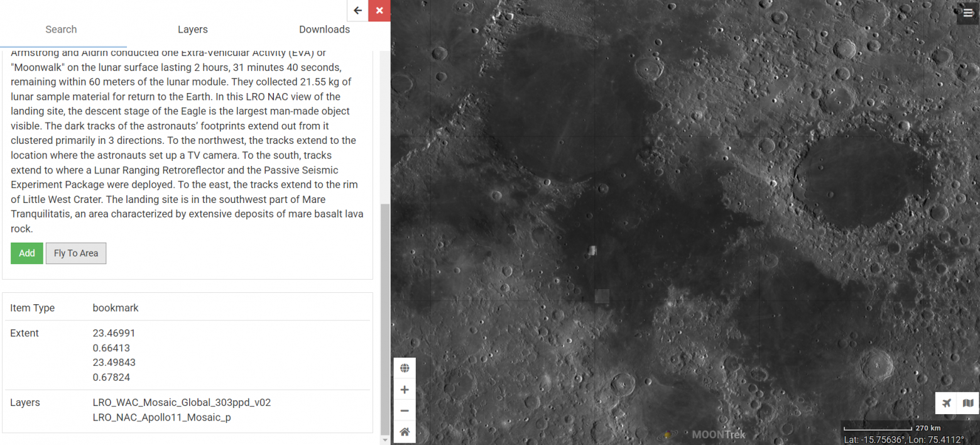The height and width of the screenshot is (445, 980).
Task: Click the back arrow in the sidebar
Action: coord(357,10)
